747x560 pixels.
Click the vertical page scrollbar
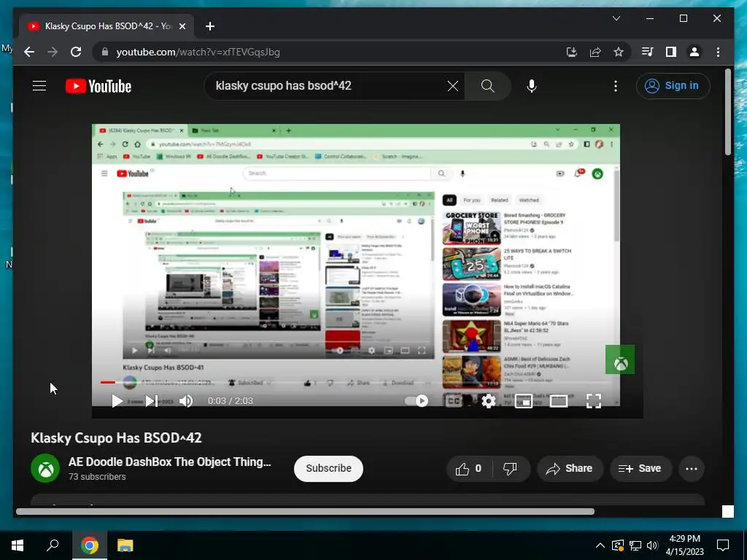click(x=727, y=112)
